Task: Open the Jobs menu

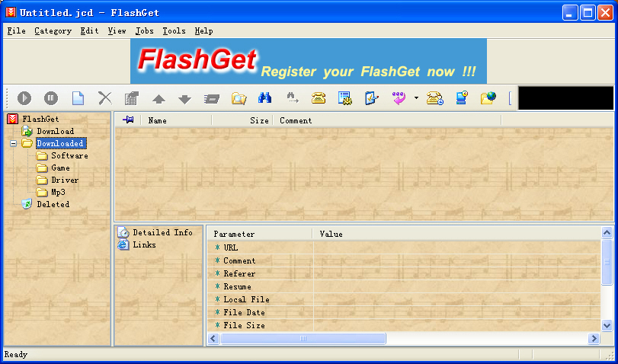Action: (144, 30)
